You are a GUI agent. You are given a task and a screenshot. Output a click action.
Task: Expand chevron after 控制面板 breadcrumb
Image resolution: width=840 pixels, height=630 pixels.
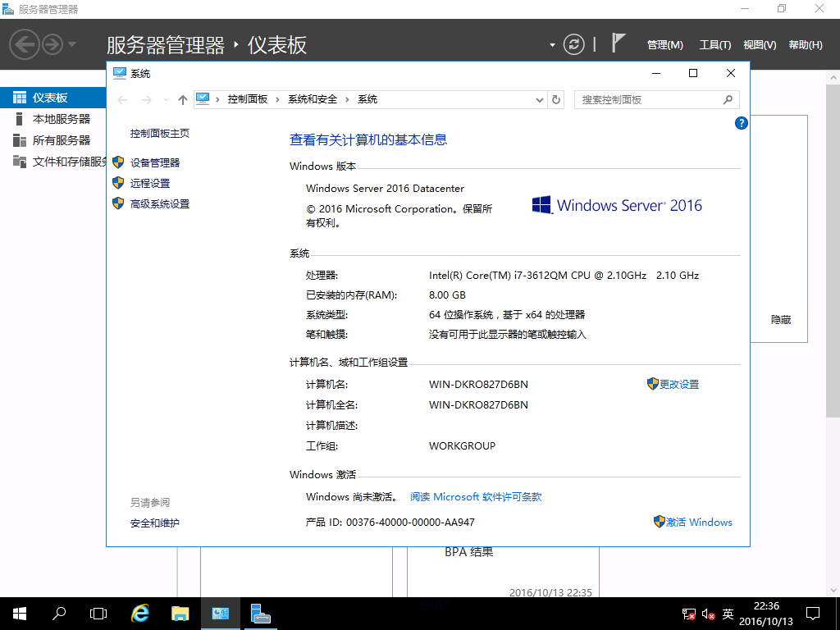click(277, 99)
